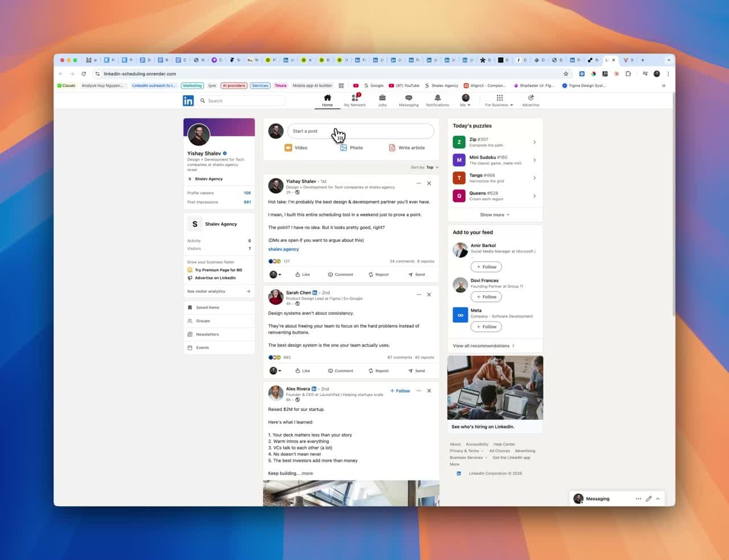Screen dimensions: 729x560
Task: Dismiss Sarah Chen's post
Action: [429, 294]
